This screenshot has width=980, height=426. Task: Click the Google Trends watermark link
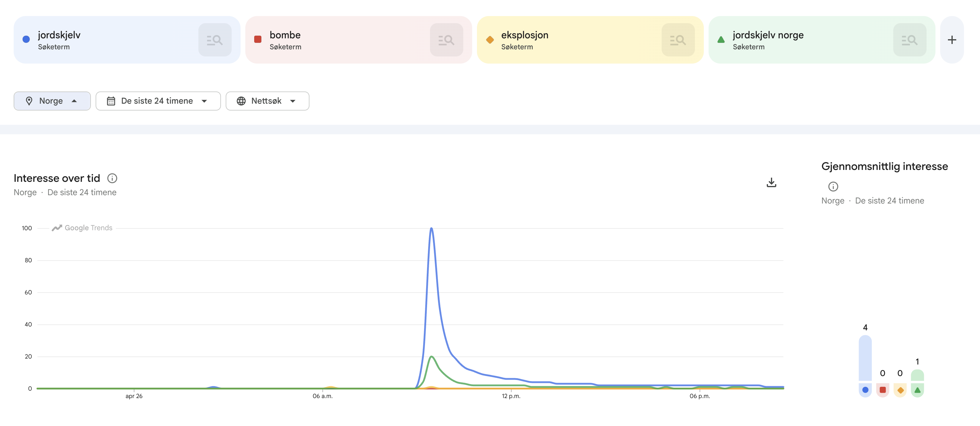pos(82,228)
